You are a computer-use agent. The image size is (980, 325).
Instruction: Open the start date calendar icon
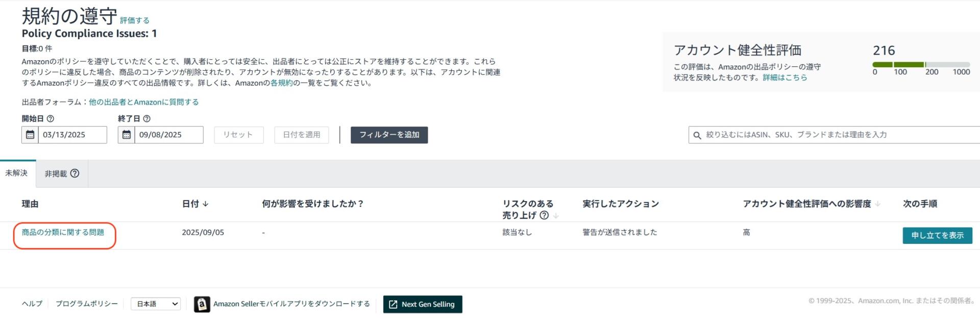30,135
